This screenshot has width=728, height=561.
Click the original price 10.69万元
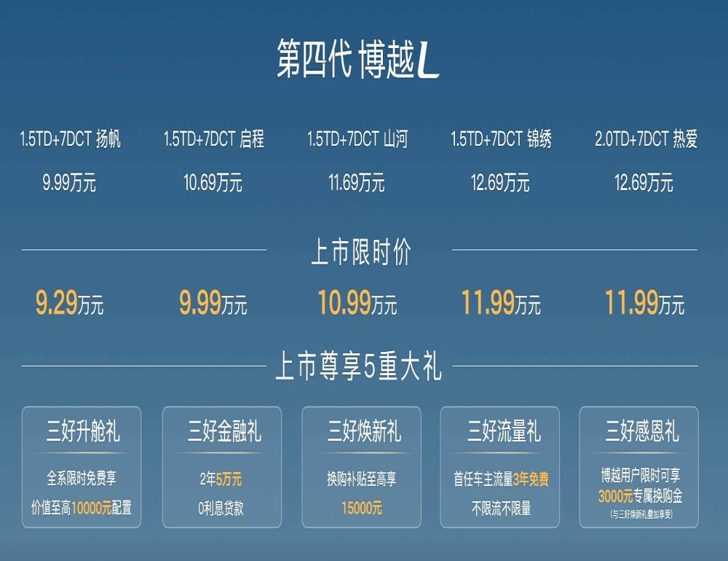[x=213, y=182]
